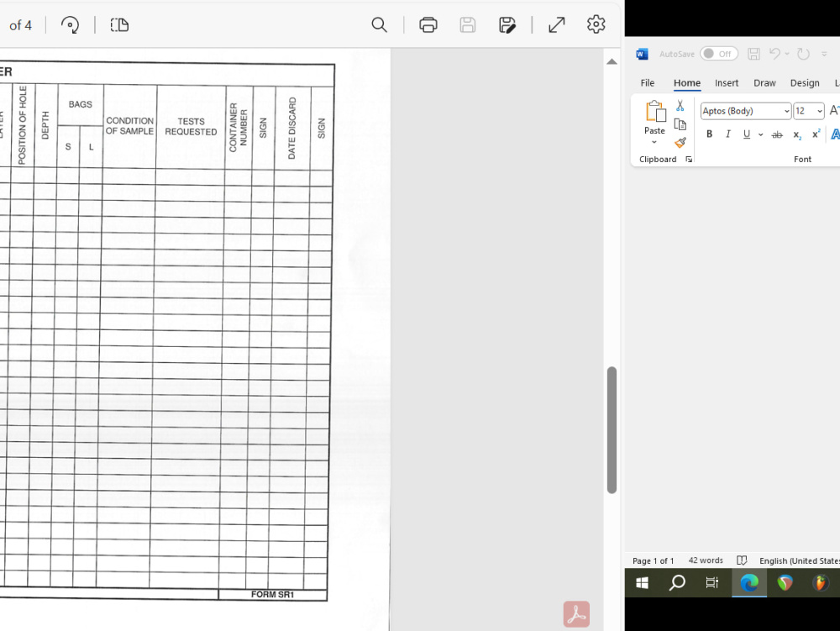Click the "of 4" page count text

[20, 25]
